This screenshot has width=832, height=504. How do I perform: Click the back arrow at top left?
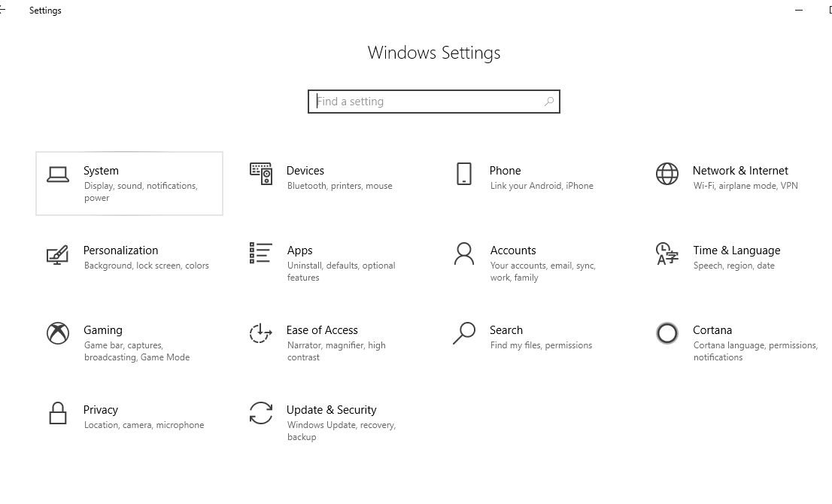click(5, 11)
